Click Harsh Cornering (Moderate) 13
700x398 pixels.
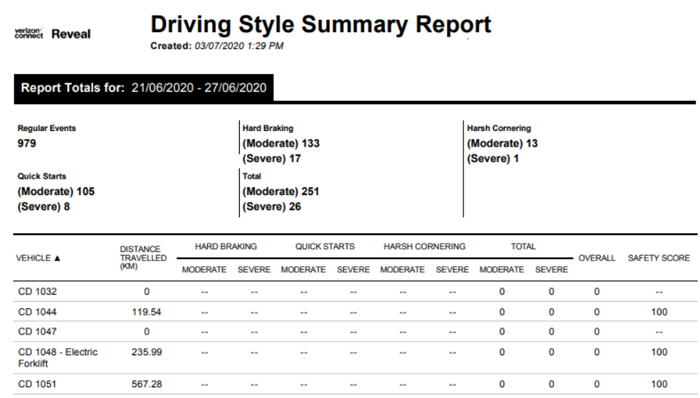pyautogui.click(x=502, y=144)
